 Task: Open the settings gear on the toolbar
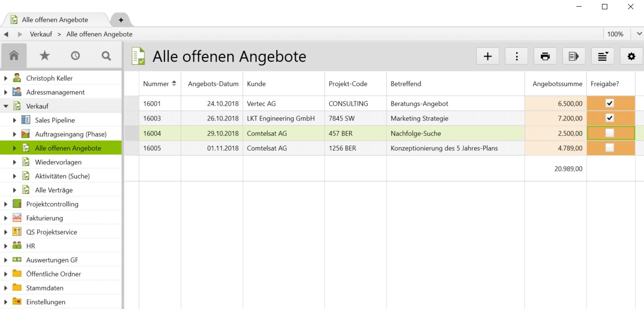631,56
